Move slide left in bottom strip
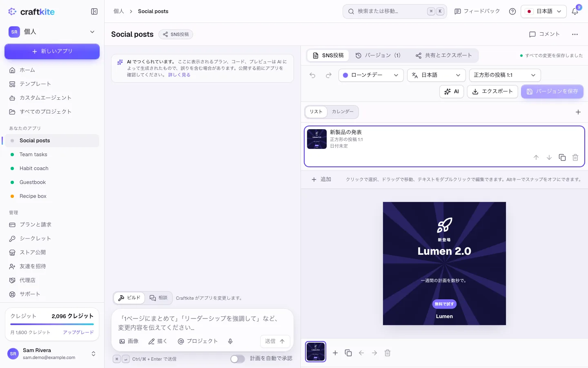Viewport: 588px width, 368px height. click(x=361, y=353)
